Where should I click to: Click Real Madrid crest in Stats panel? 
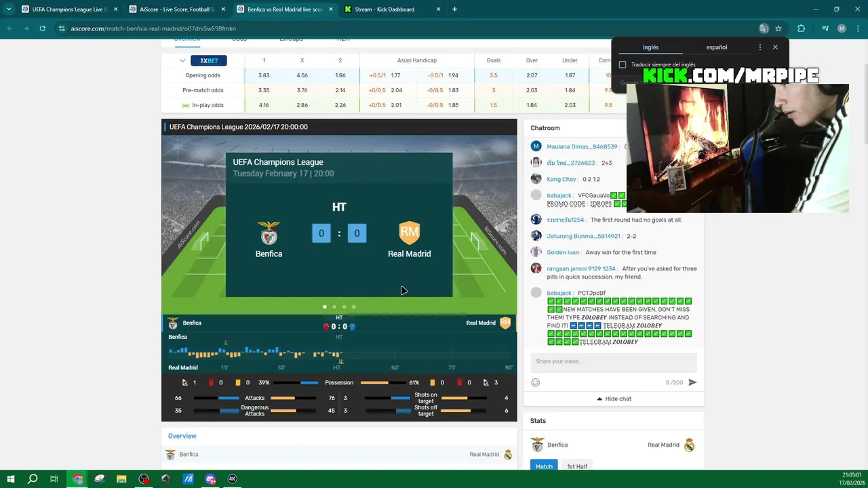pyautogui.click(x=689, y=445)
